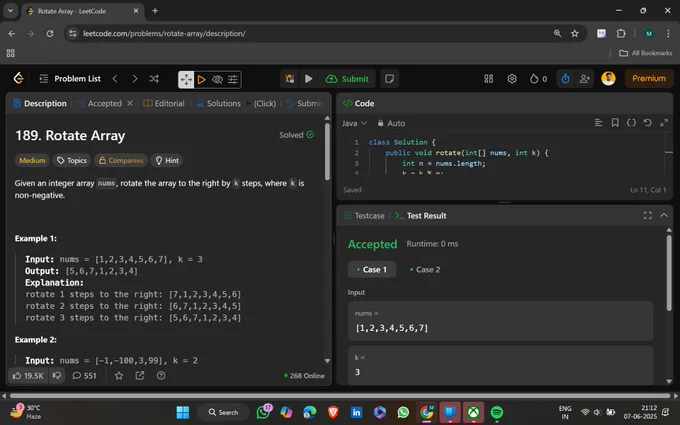Open the Solutions tab
Screen dimensions: 680x425
pyautogui.click(x=219, y=103)
